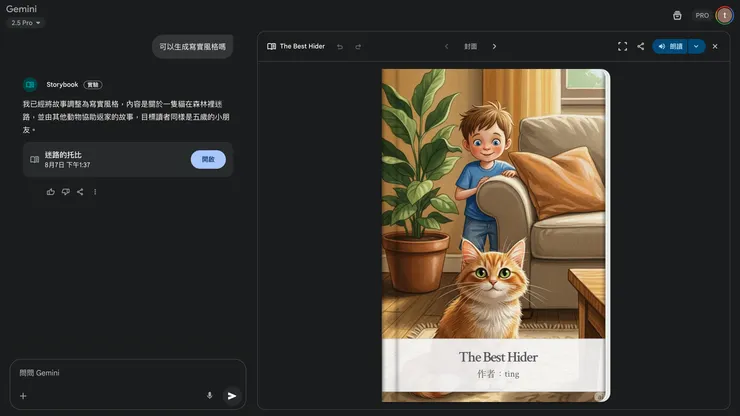Give thumbs up to the response

50,192
